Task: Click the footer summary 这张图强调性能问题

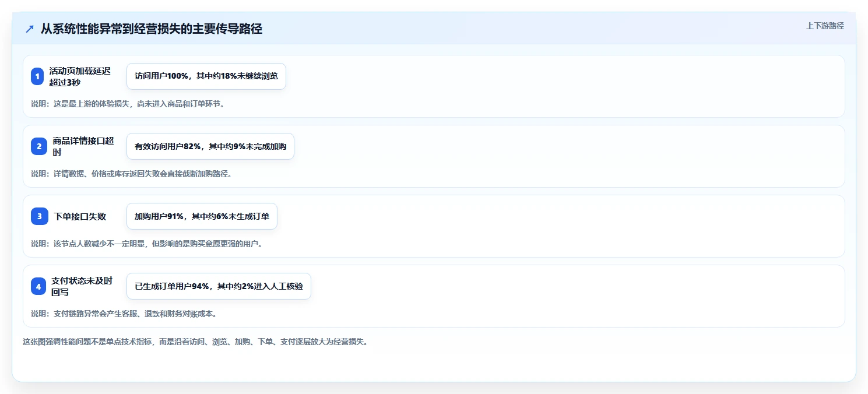Action: click(x=196, y=342)
